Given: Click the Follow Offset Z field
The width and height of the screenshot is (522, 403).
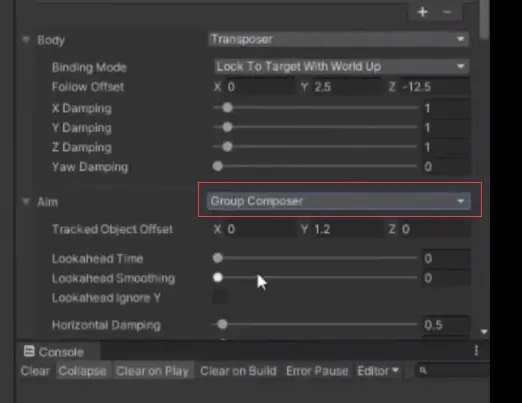Looking at the screenshot, I should [434, 87].
